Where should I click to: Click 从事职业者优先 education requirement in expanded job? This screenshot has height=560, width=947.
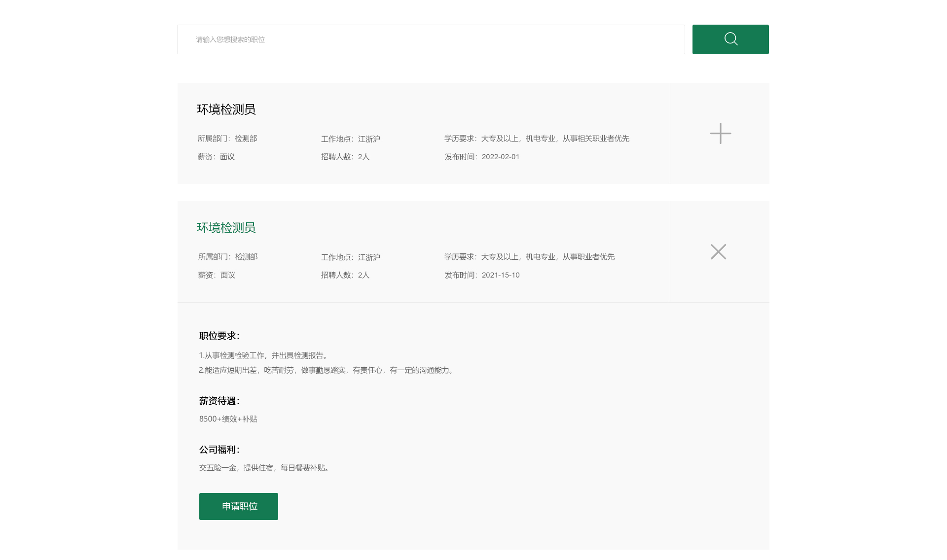tap(588, 257)
